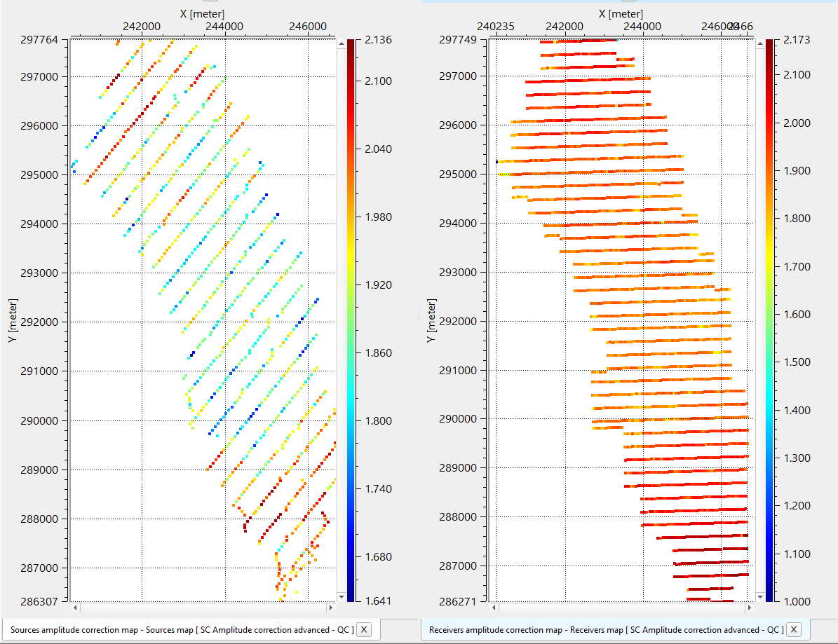Viewport: 838px width, 644px height.
Task: Click the Sources map Y [meter] axis title
Action: [12, 320]
